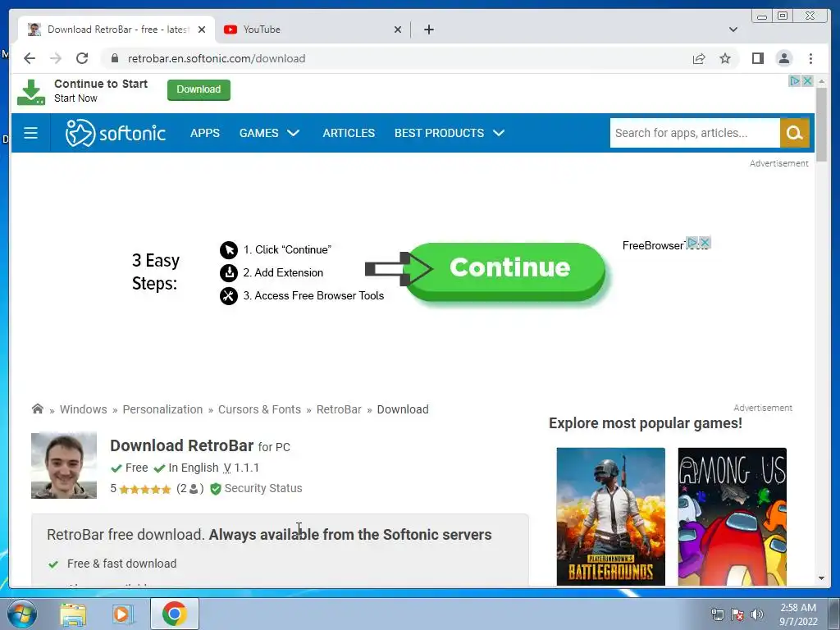Open Personalization breadcrumb link
This screenshot has height=630, width=840.
pos(162,409)
